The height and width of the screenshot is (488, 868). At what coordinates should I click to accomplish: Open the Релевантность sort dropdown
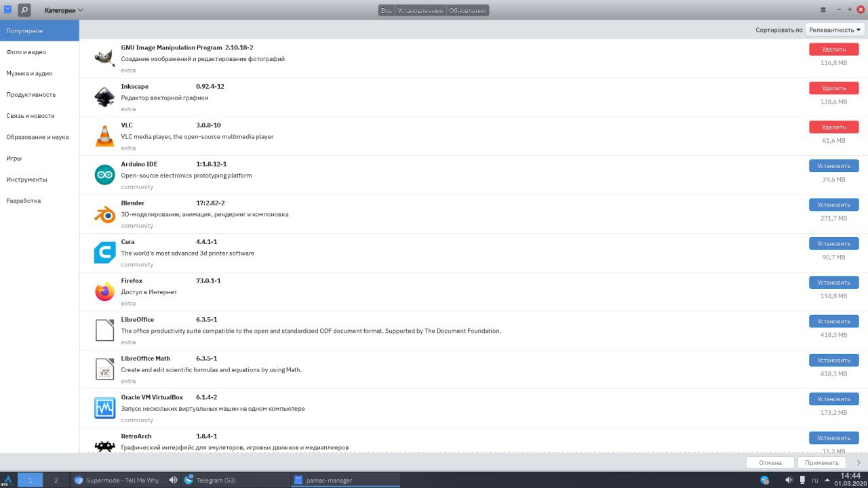click(835, 30)
